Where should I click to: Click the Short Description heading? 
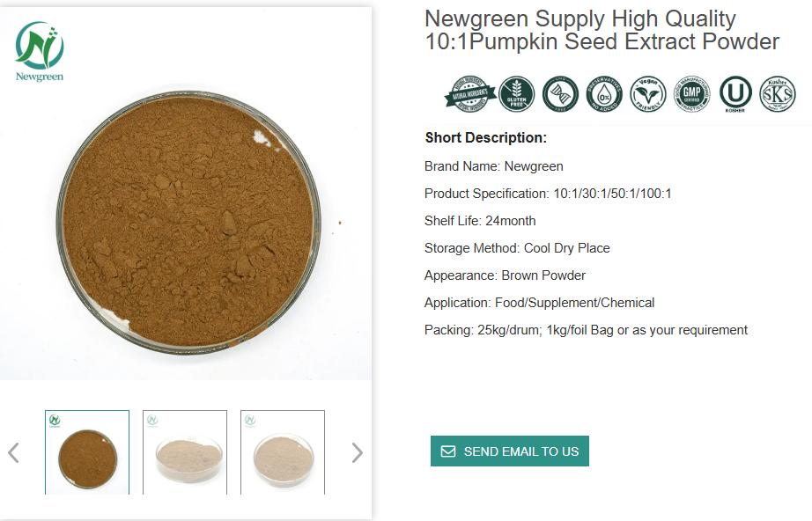point(485,137)
